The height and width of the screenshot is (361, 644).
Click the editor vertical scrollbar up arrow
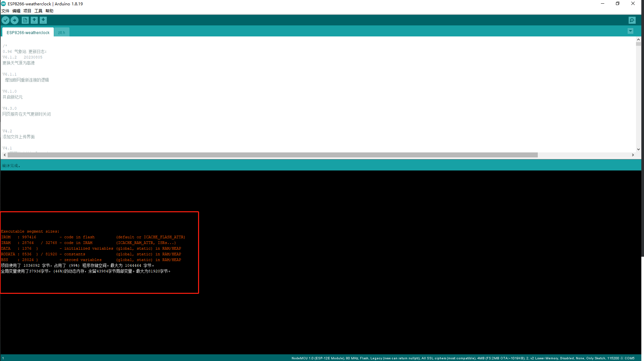[638, 39]
